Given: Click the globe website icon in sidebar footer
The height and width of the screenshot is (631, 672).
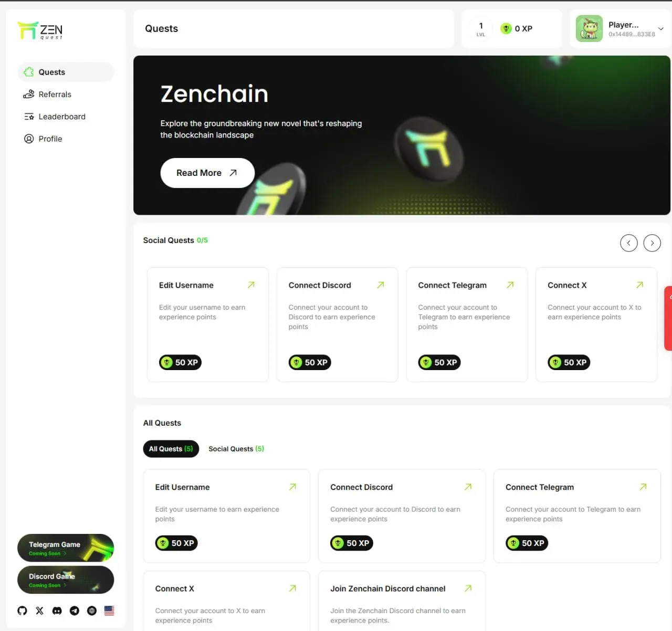Looking at the screenshot, I should [x=92, y=611].
